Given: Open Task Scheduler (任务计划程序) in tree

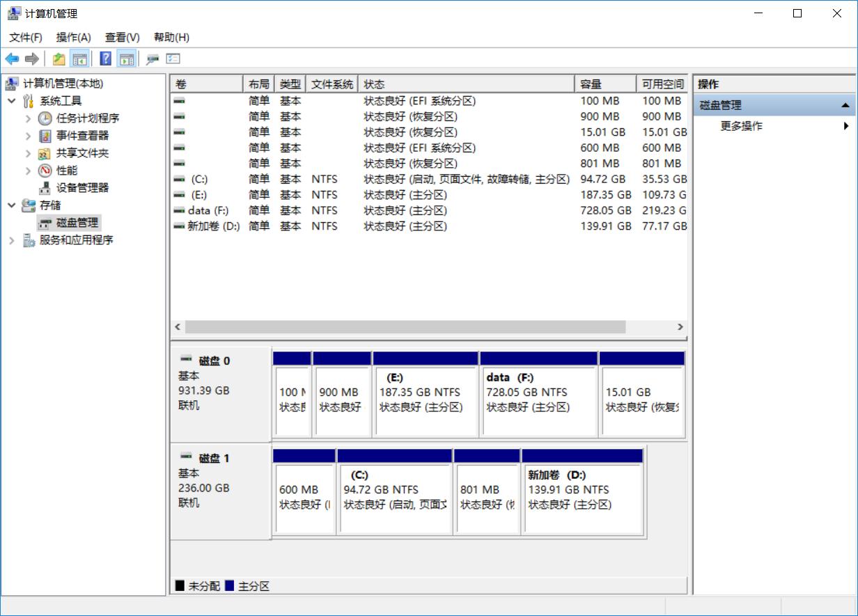Looking at the screenshot, I should [x=87, y=118].
